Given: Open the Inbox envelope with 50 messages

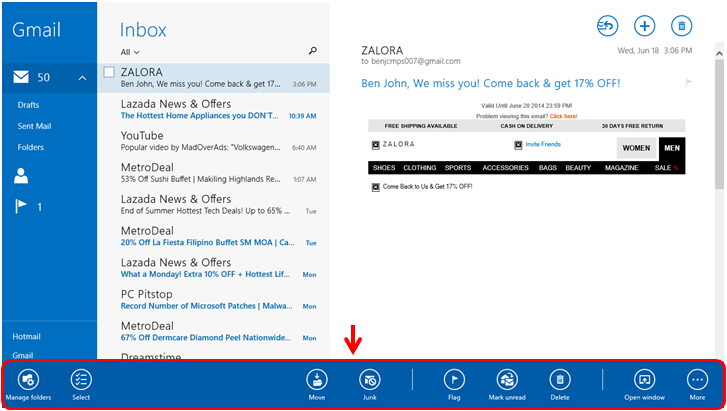Looking at the screenshot, I should 21,77.
